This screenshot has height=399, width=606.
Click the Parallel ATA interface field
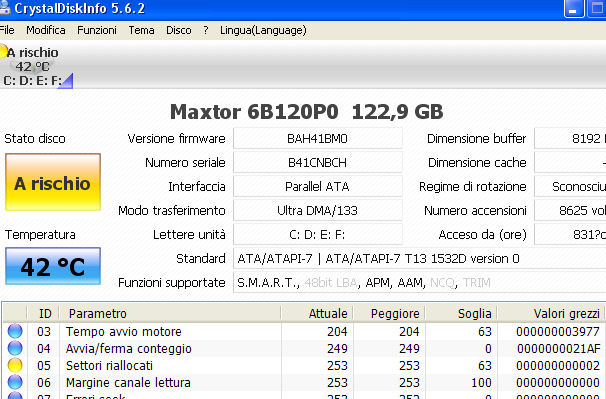pyautogui.click(x=317, y=186)
